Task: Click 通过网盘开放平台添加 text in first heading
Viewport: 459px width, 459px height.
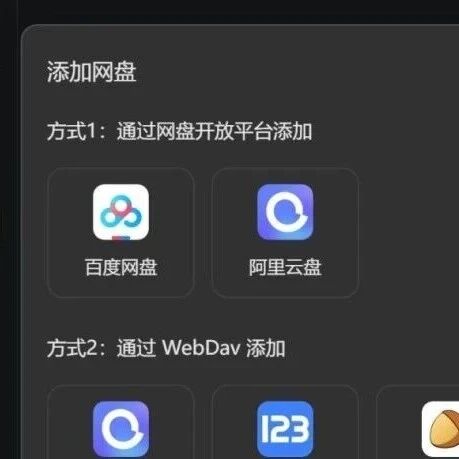Action: 214,131
